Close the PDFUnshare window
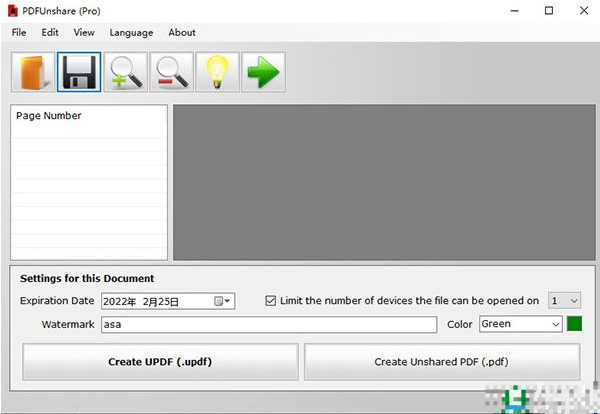 [x=584, y=11]
